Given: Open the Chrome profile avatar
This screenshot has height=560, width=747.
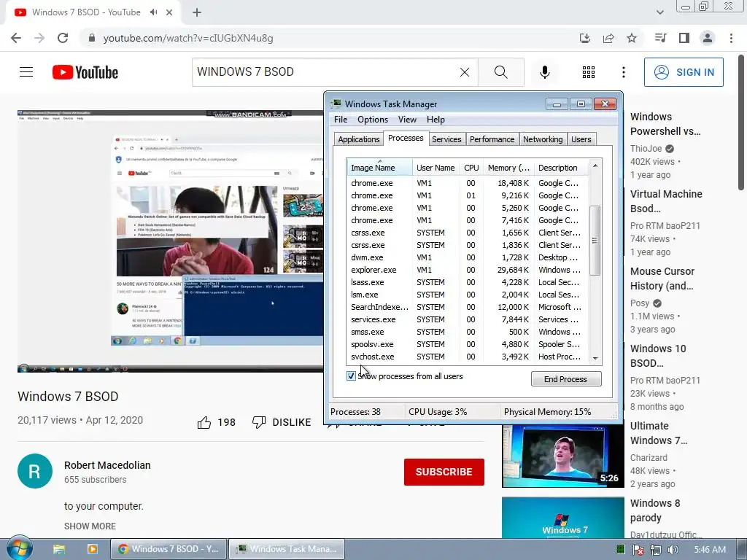Looking at the screenshot, I should point(708,38).
